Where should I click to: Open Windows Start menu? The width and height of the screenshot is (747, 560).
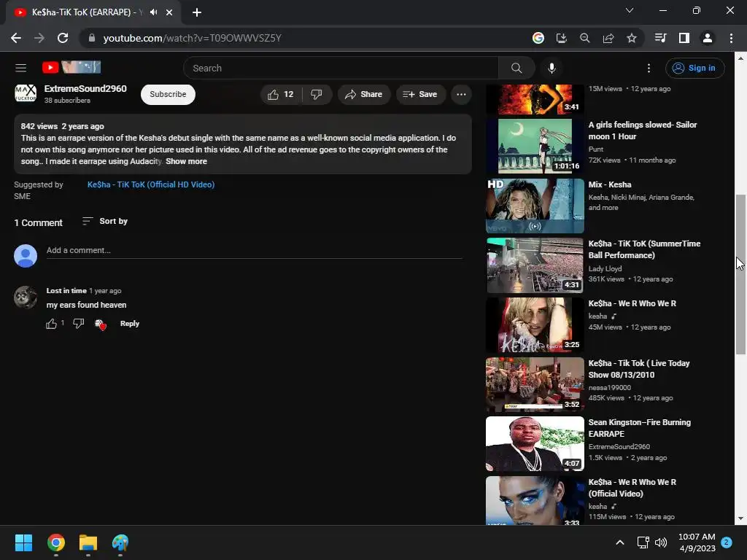coord(23,542)
